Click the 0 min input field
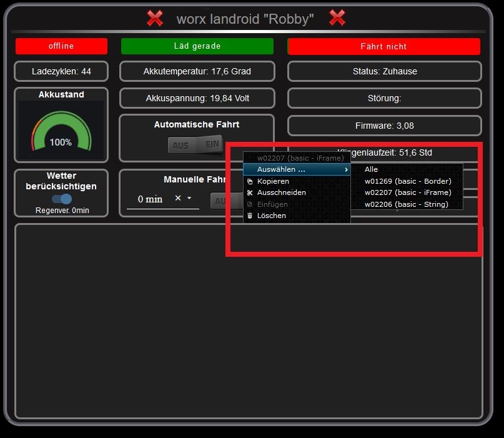This screenshot has height=438, width=504. (162, 199)
